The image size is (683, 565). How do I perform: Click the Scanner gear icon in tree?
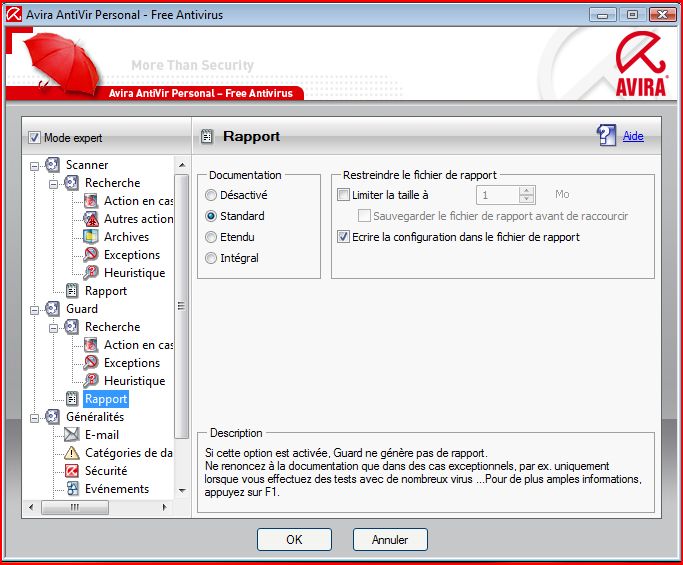tap(52, 165)
